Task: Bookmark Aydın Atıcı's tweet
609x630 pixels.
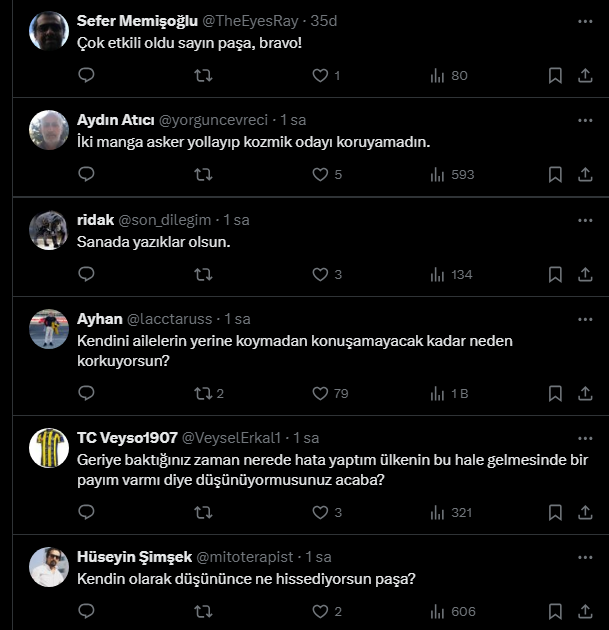Action: (555, 174)
